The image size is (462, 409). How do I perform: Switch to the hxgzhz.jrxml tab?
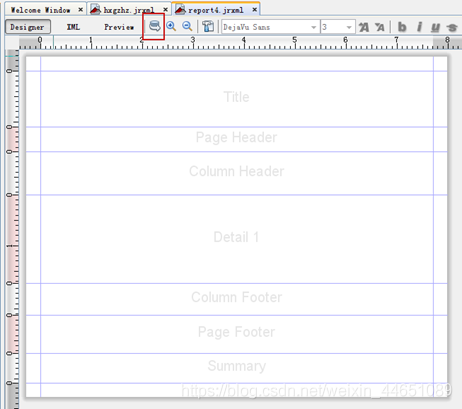pos(128,10)
